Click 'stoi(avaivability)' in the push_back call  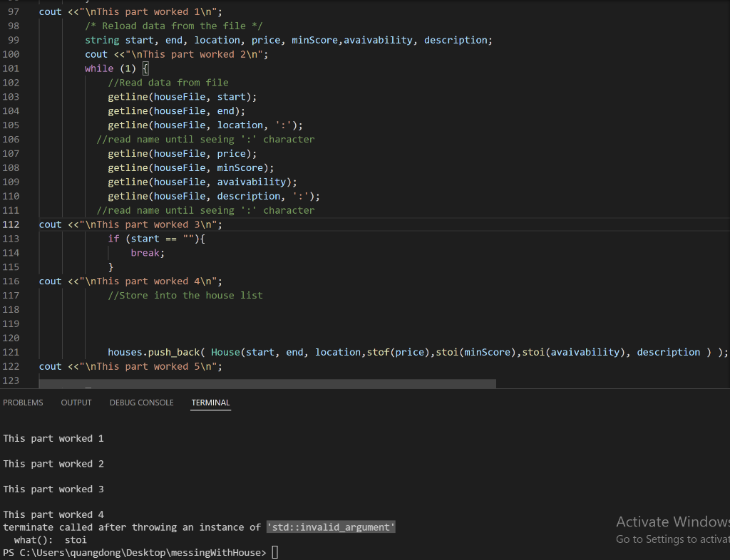[574, 352]
